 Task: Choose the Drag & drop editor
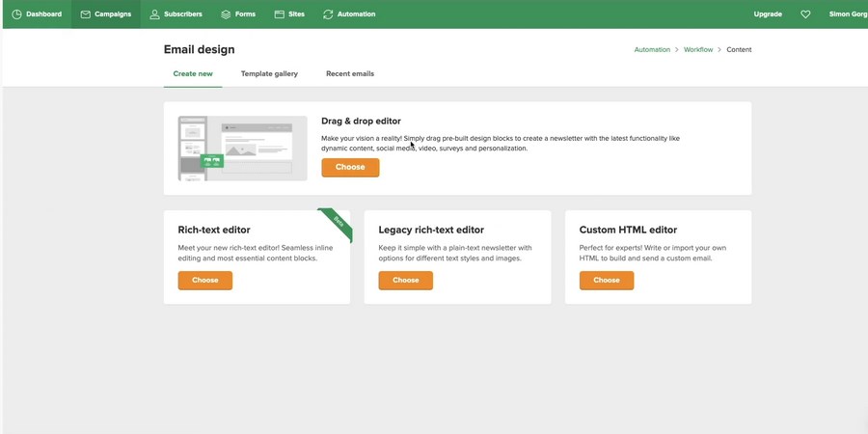click(x=350, y=167)
